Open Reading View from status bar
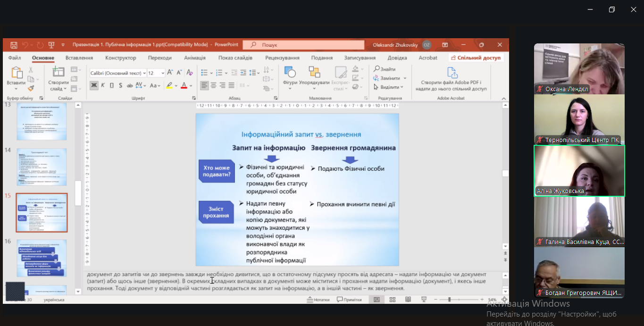The image size is (644, 326). [x=408, y=300]
